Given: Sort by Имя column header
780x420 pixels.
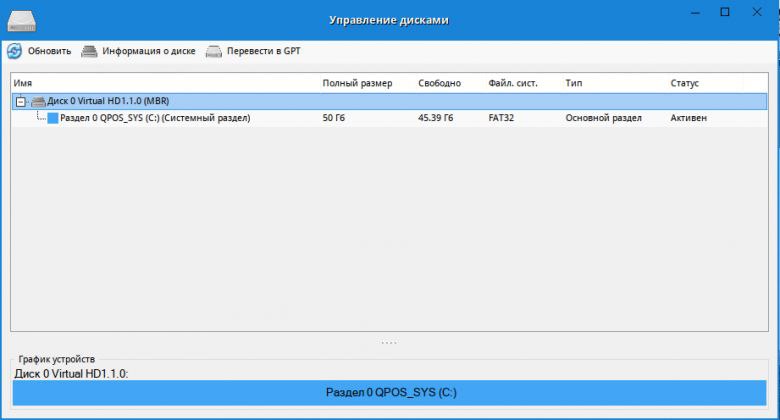Looking at the screenshot, I should click(23, 83).
